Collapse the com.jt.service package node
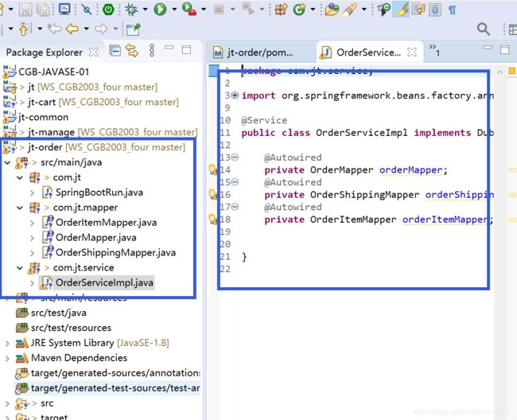Viewport: 517px width, 420px height. click(x=20, y=268)
